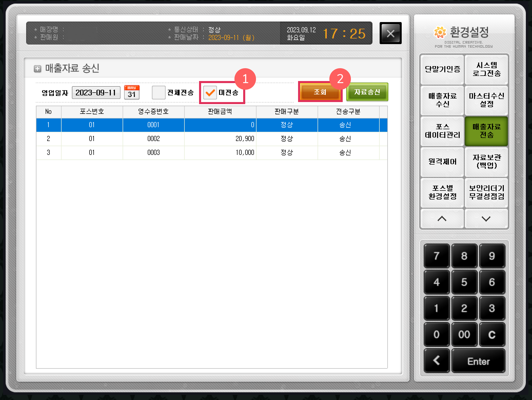
Task: Open 단말기인증 menu
Action: (x=442, y=69)
